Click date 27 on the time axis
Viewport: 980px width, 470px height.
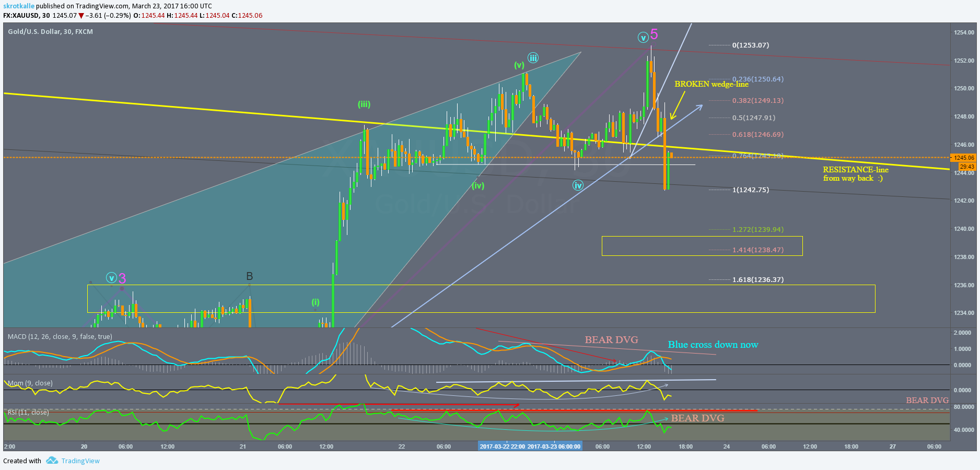pyautogui.click(x=893, y=446)
